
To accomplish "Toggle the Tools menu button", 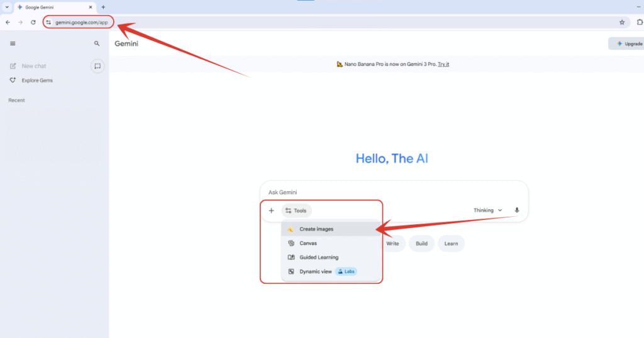I will click(x=296, y=211).
